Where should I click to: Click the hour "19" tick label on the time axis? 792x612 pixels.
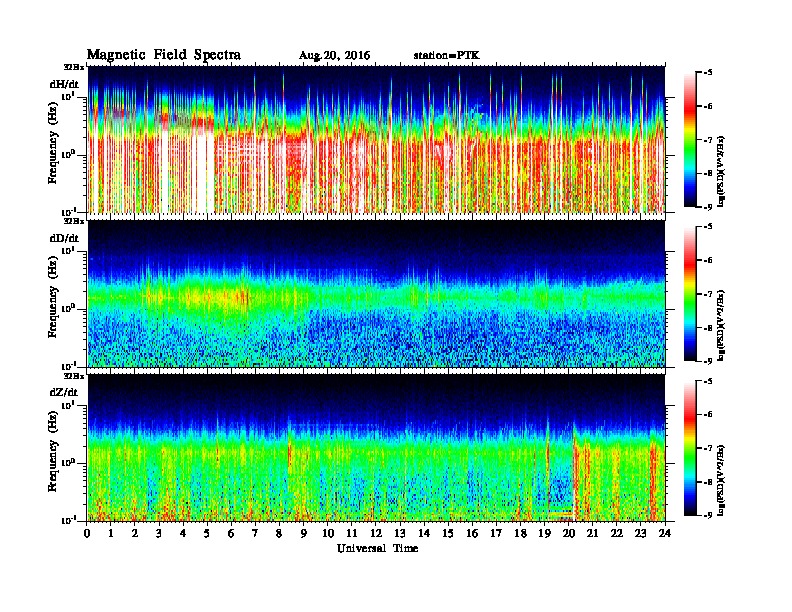click(544, 533)
